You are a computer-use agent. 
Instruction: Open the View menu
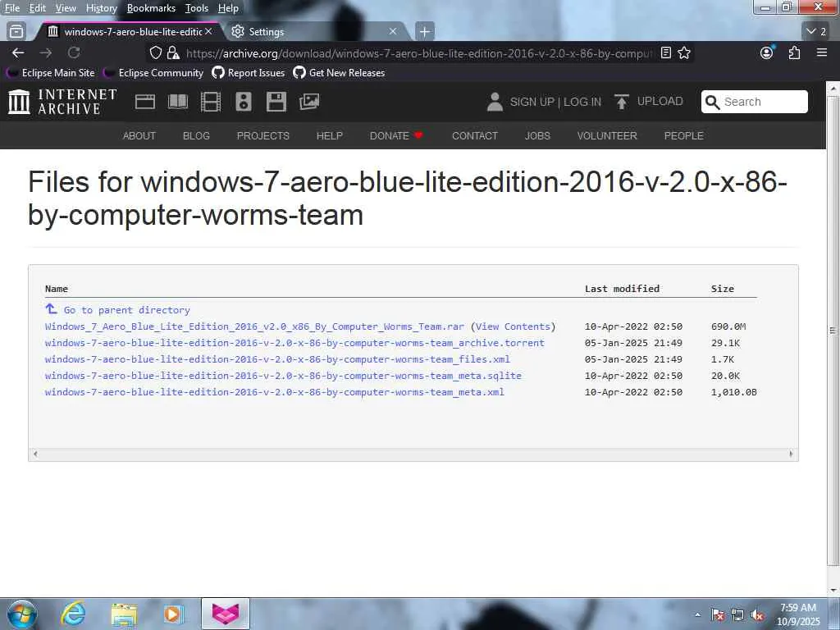click(x=66, y=8)
